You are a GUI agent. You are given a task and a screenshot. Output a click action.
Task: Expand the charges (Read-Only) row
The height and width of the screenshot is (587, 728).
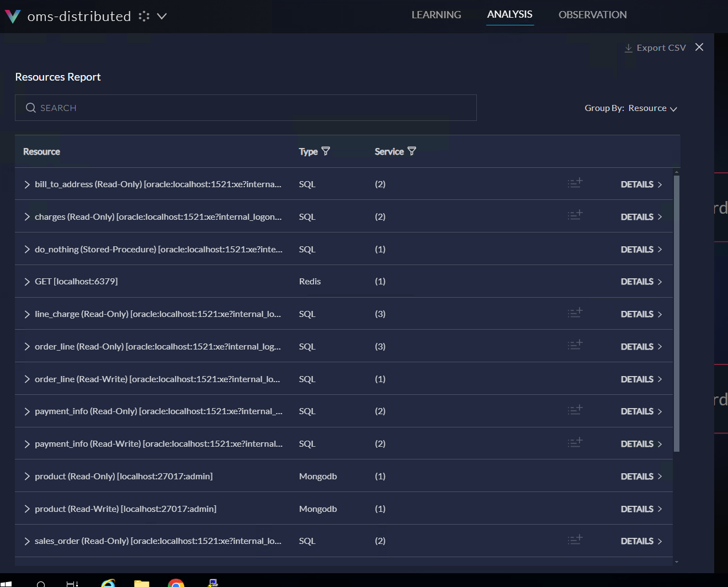[26, 217]
